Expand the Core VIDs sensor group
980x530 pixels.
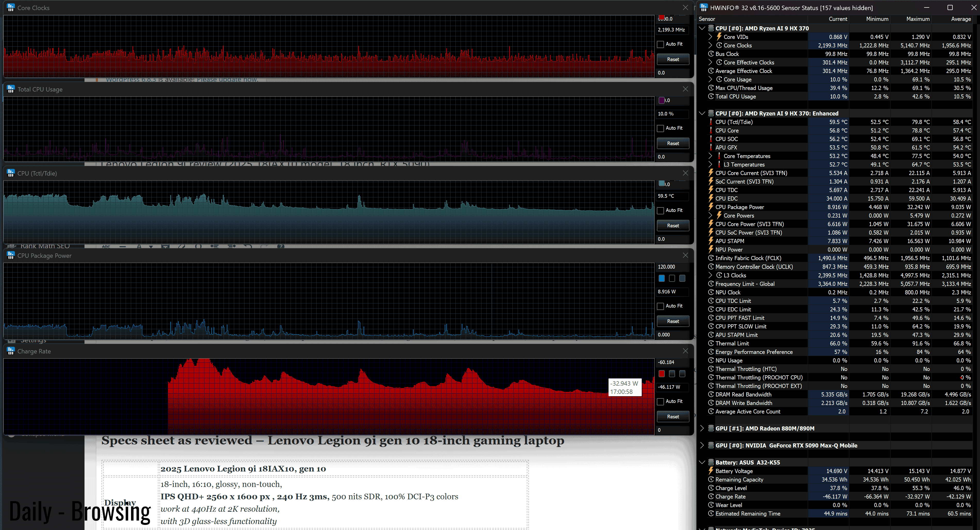point(710,37)
